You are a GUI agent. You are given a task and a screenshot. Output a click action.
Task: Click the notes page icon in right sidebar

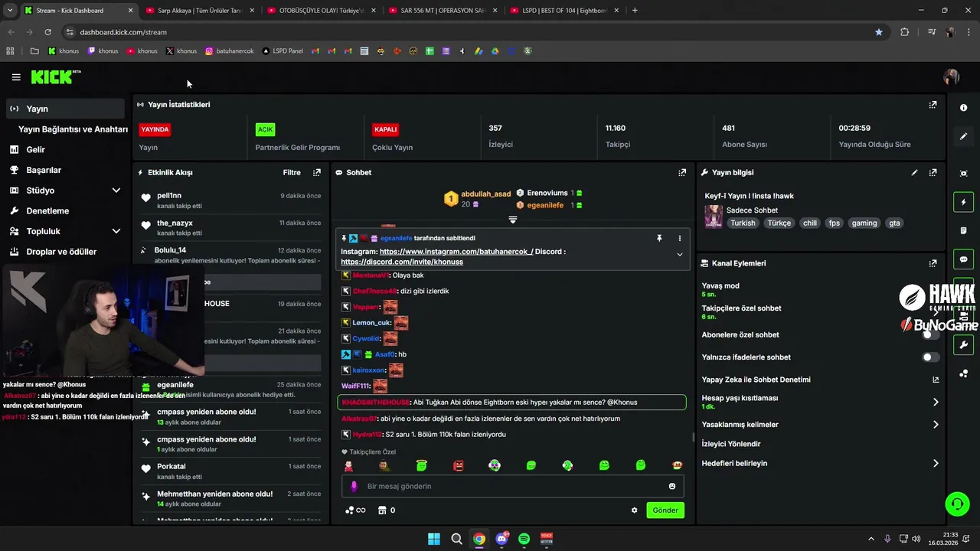963,230
